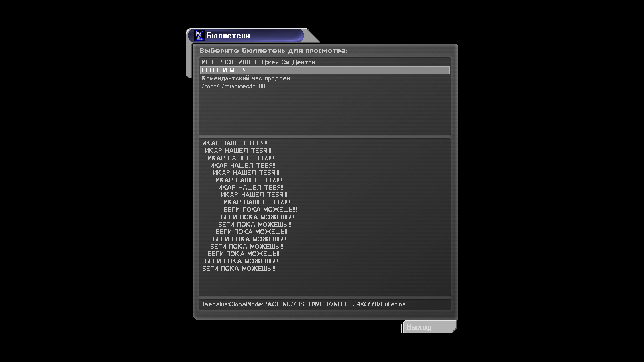
Task: Click empty area below the message text
Action: [x=325, y=284]
